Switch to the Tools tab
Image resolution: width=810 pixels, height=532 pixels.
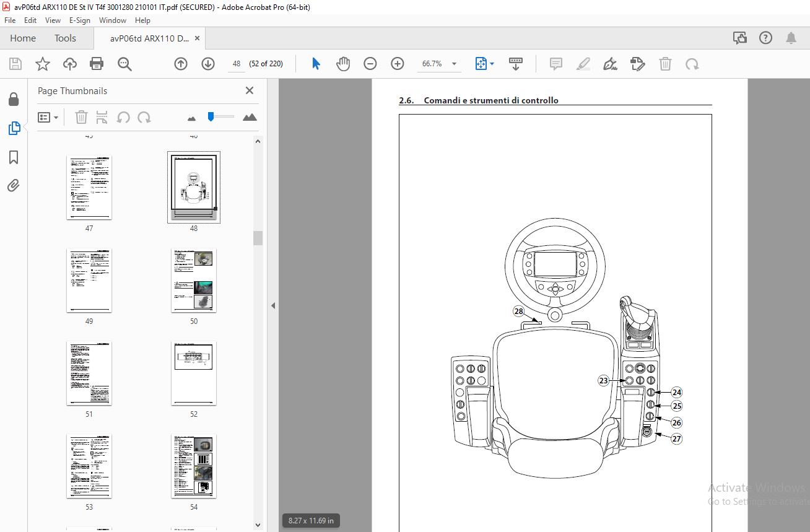65,38
